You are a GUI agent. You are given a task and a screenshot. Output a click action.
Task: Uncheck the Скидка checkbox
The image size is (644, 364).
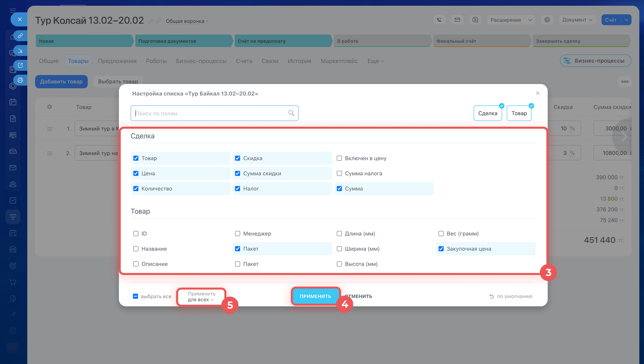[x=238, y=158]
